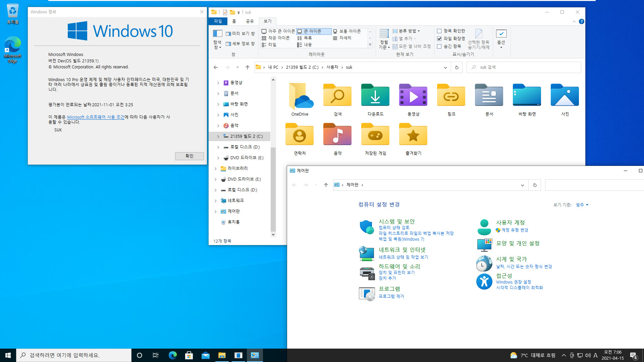Image resolution: width=644 pixels, height=362 pixels.
Task: Open 장치 및 프린터 보기 link
Action: pos(396,273)
